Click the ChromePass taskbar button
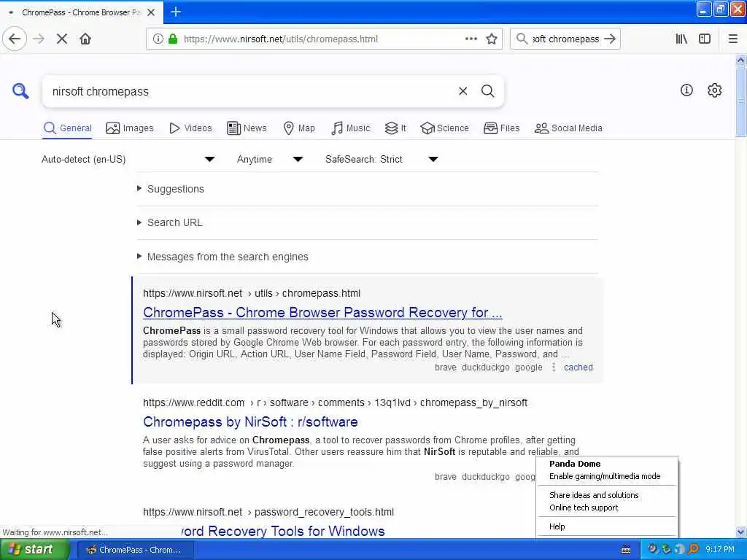 (x=135, y=550)
